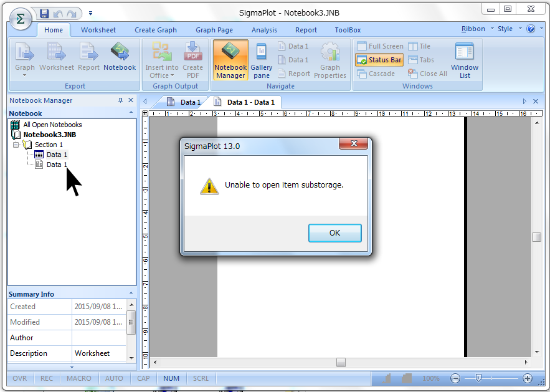Image resolution: width=550 pixels, height=392 pixels.
Task: Switch to the Data 1 worksheet document tab
Action: 185,102
